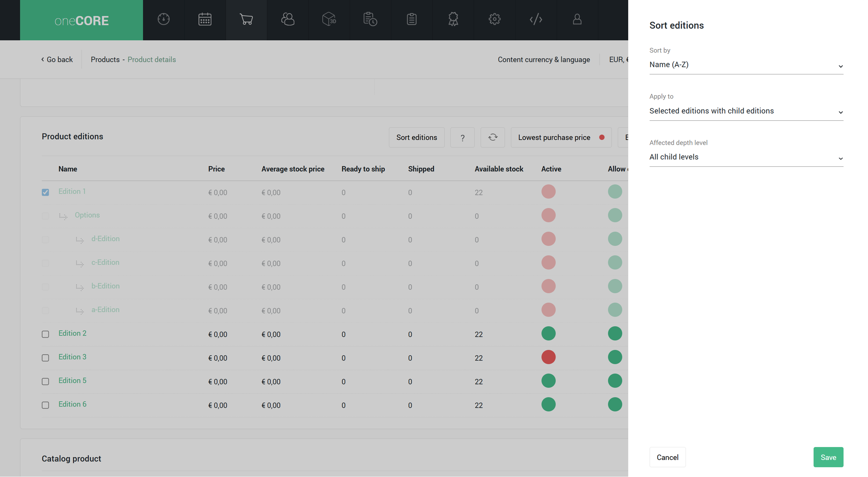Open the settings gear nav item
This screenshot has height=477, width=868.
point(495,19)
